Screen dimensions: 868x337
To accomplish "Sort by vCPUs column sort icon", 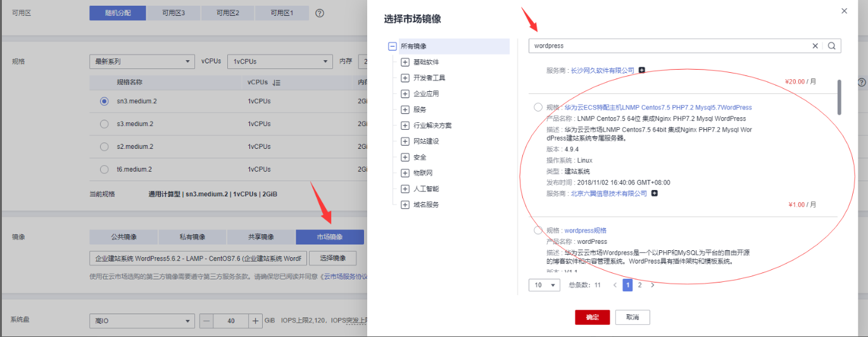I will (276, 82).
